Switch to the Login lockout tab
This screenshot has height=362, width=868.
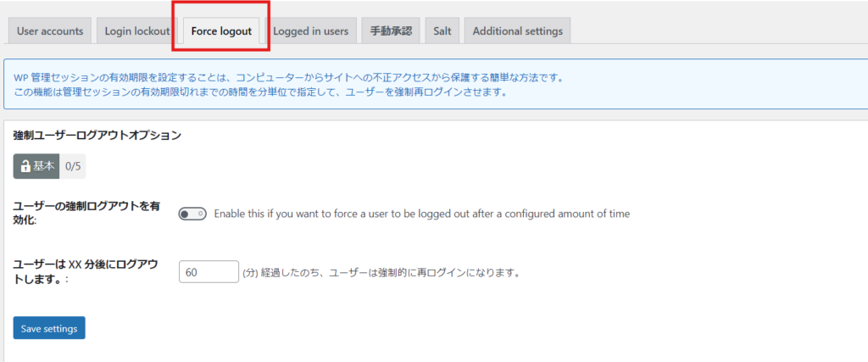point(137,31)
